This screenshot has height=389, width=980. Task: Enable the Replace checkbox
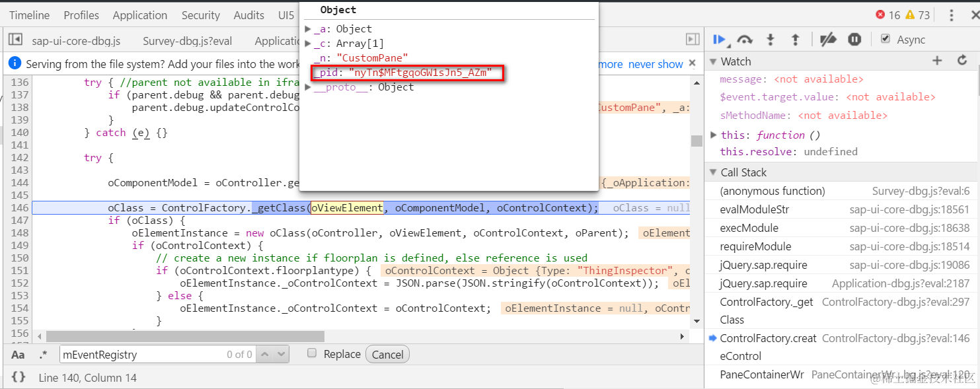pyautogui.click(x=312, y=353)
